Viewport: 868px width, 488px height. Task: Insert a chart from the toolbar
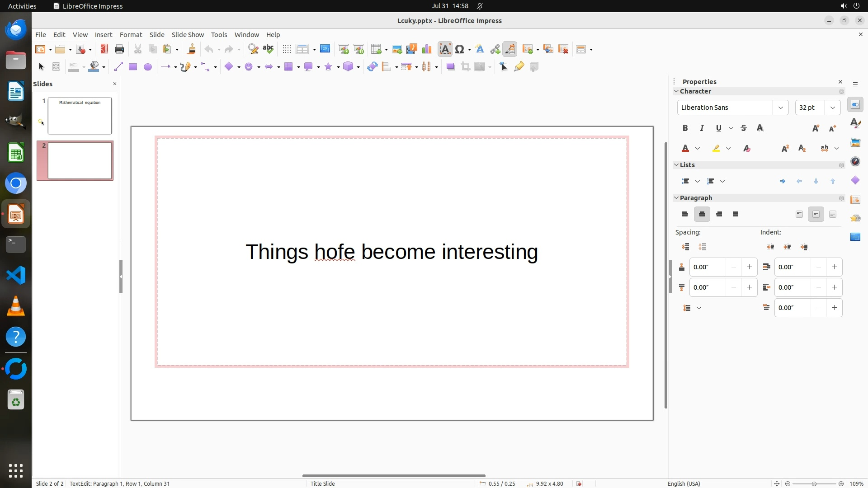coord(426,49)
